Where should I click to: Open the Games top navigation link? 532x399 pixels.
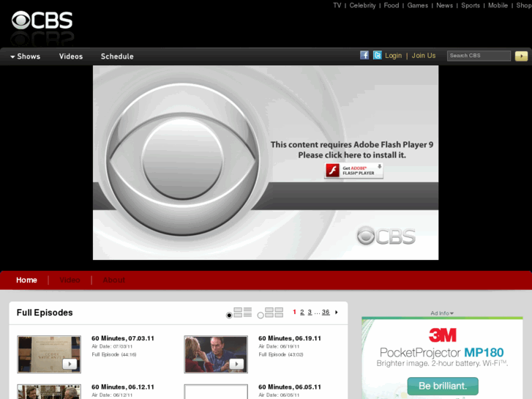tap(417, 5)
